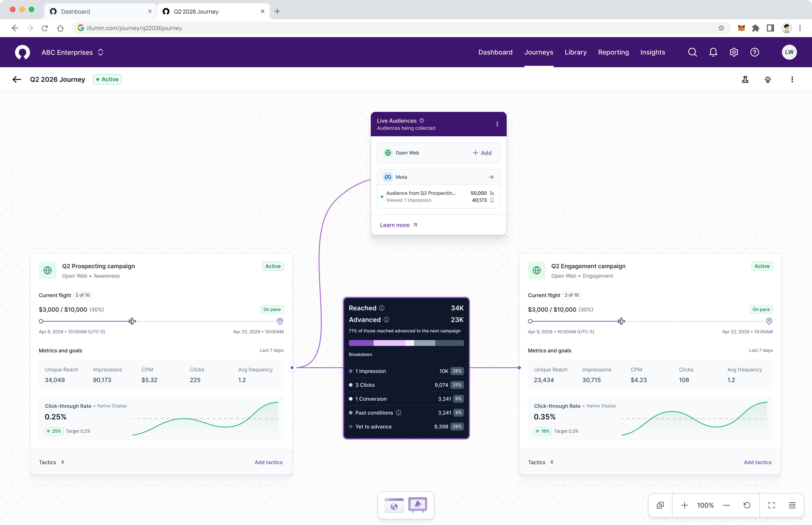The width and height of the screenshot is (812, 525).
Task: Click the lightbulb insights icon near journey title
Action: pos(768,79)
